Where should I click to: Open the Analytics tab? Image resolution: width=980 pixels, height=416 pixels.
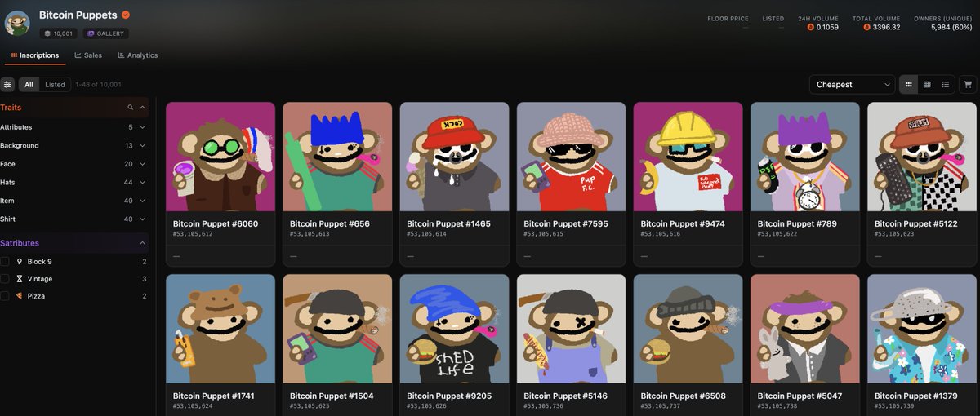(137, 55)
